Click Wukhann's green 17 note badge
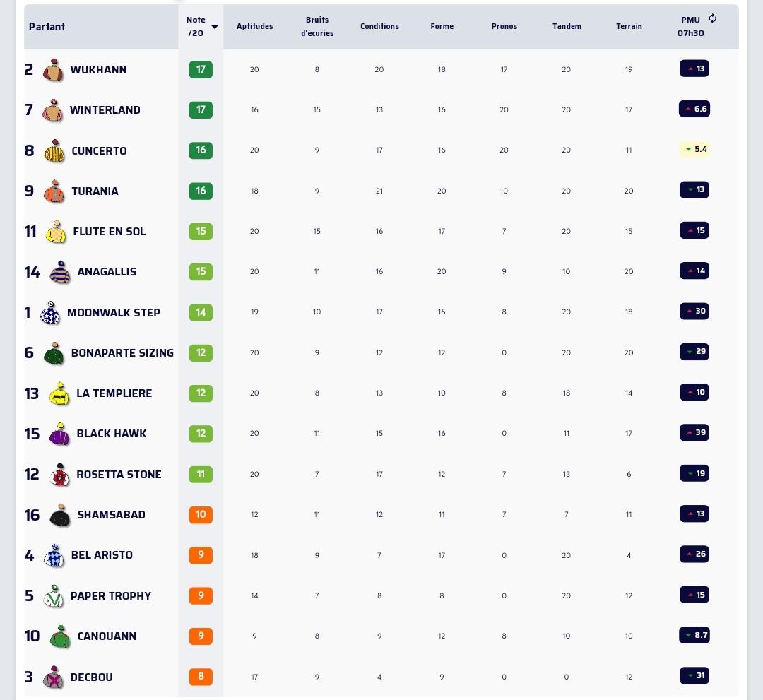The height and width of the screenshot is (700, 763). tap(201, 69)
